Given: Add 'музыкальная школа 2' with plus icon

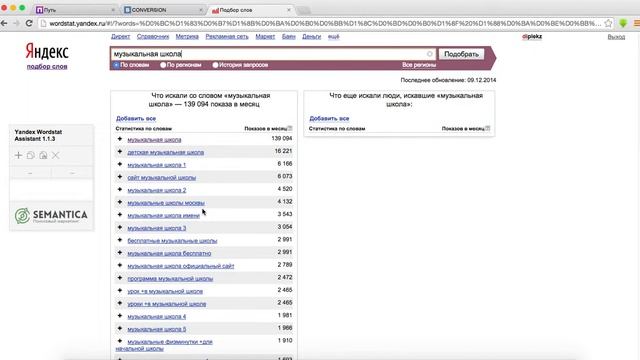Looking at the screenshot, I should 120,190.
